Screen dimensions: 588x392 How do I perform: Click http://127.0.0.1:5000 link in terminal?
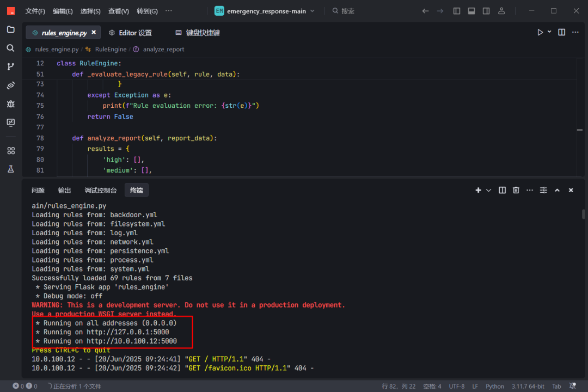128,332
